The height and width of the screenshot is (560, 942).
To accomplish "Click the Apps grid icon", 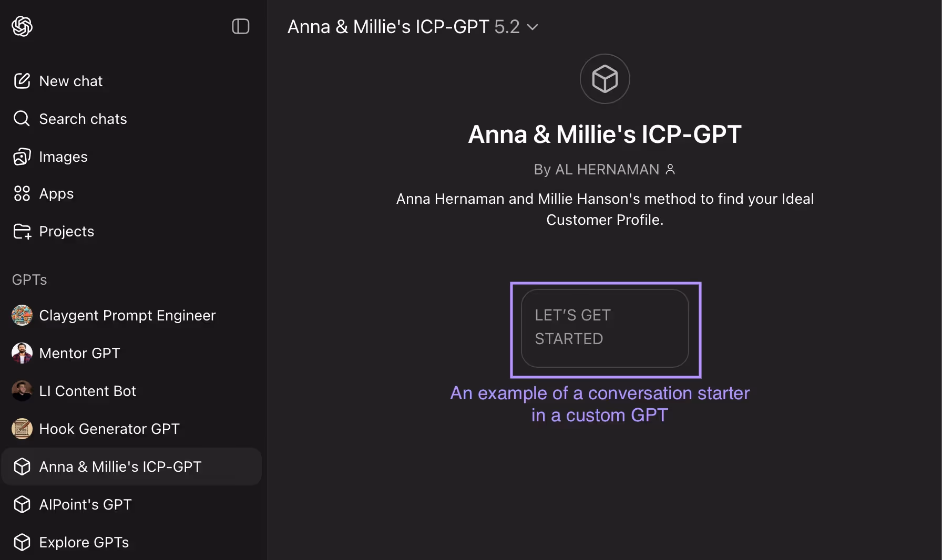I will click(22, 193).
